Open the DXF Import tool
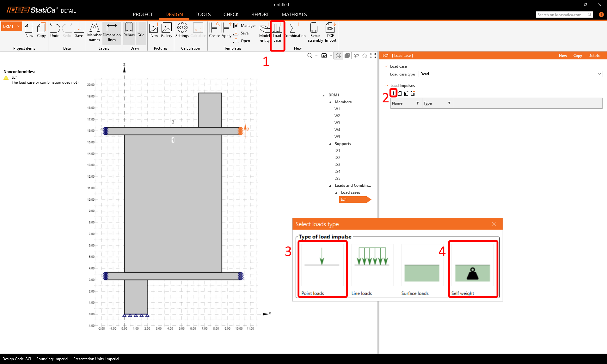Viewport: 607px width, 364px height. pyautogui.click(x=330, y=33)
